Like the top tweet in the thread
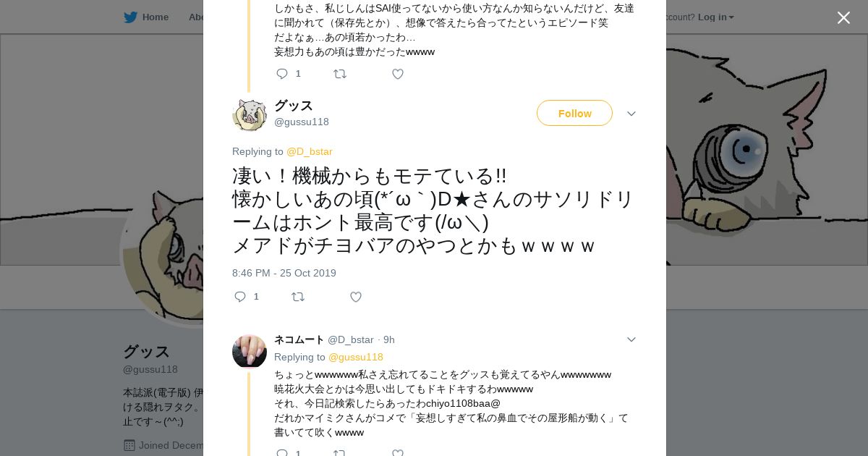868x456 pixels. click(x=398, y=74)
